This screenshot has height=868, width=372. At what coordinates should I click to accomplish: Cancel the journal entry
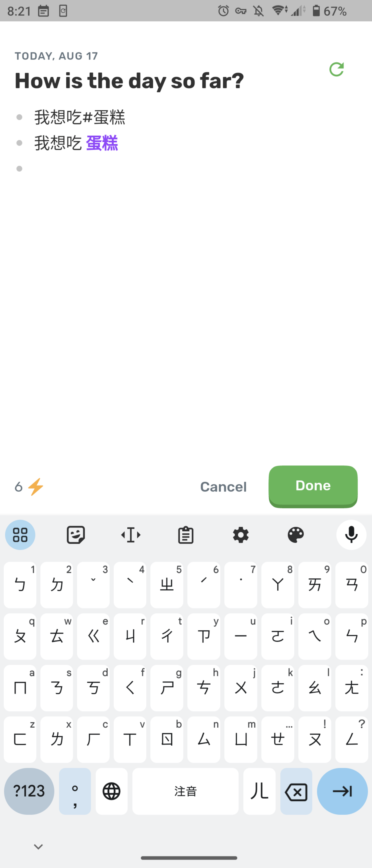223,487
